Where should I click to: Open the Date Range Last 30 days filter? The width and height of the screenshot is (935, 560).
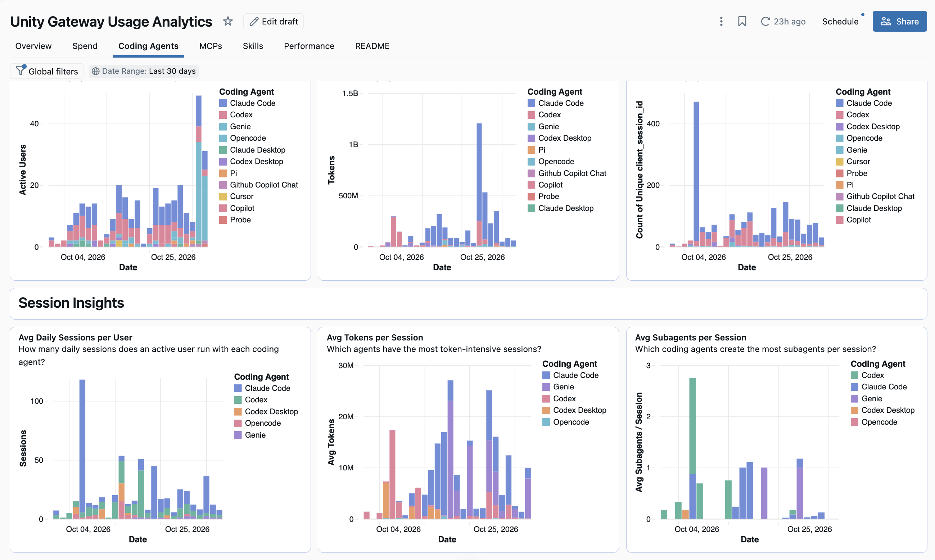click(x=144, y=71)
